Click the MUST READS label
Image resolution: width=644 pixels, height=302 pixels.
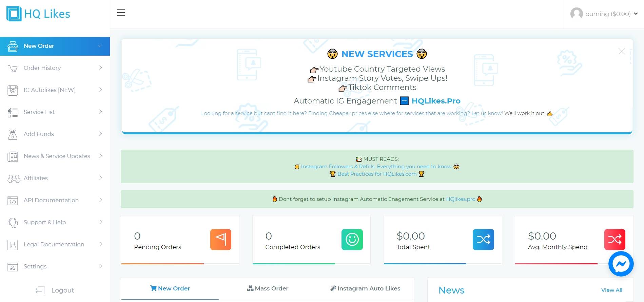381,159
